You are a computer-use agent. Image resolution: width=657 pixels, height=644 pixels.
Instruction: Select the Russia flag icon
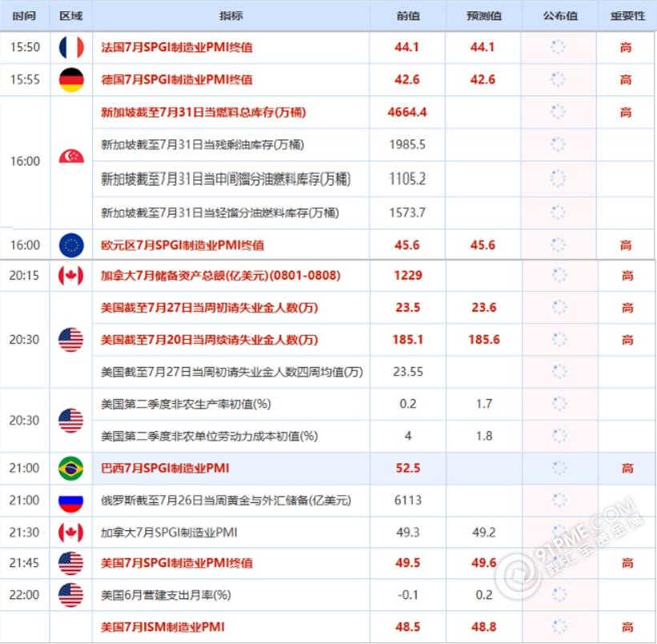(x=71, y=501)
